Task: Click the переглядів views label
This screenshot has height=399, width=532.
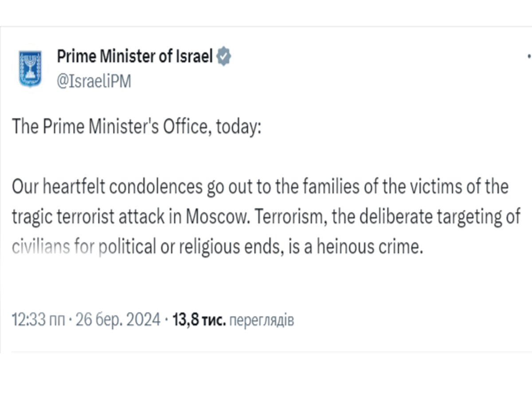Action: click(262, 320)
